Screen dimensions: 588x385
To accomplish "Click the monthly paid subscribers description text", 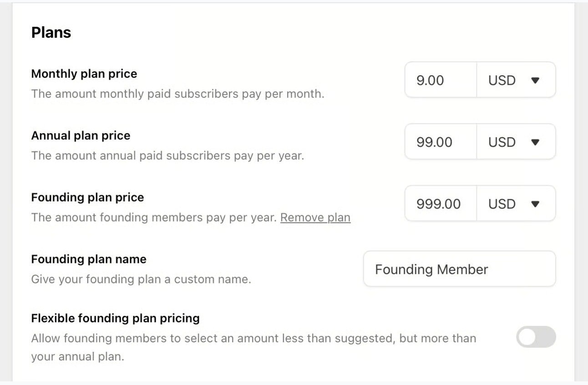I will click(177, 94).
